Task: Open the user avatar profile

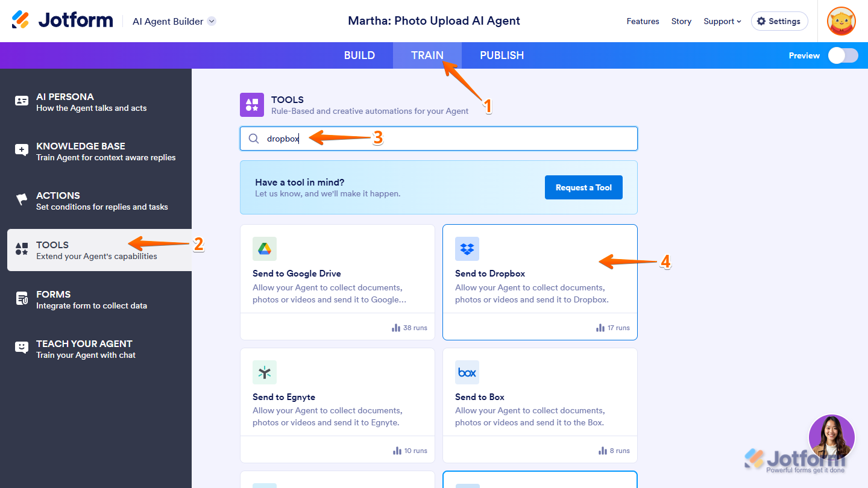Action: (841, 21)
